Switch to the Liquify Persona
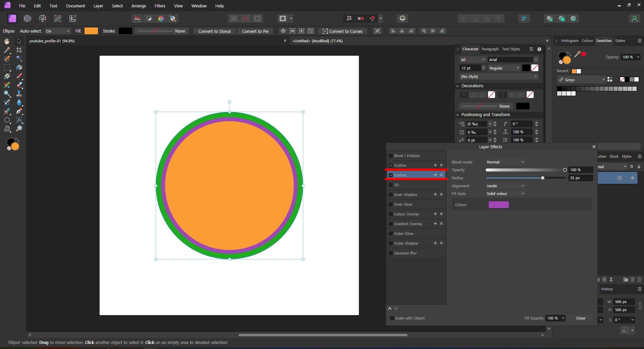 pos(28,18)
